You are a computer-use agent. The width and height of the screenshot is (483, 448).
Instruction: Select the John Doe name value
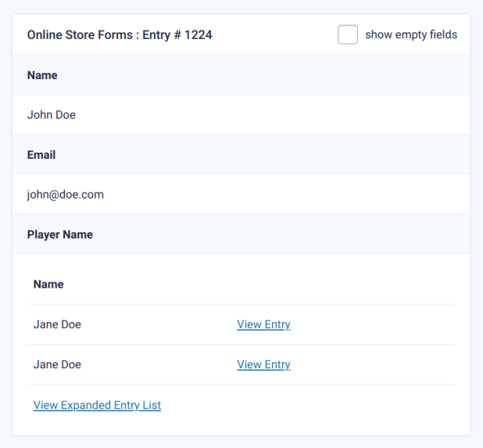52,115
